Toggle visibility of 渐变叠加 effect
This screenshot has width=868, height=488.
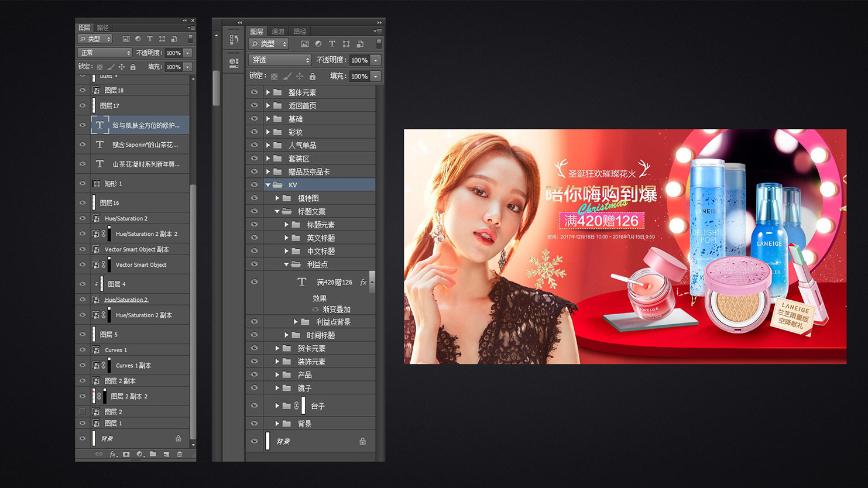(315, 310)
